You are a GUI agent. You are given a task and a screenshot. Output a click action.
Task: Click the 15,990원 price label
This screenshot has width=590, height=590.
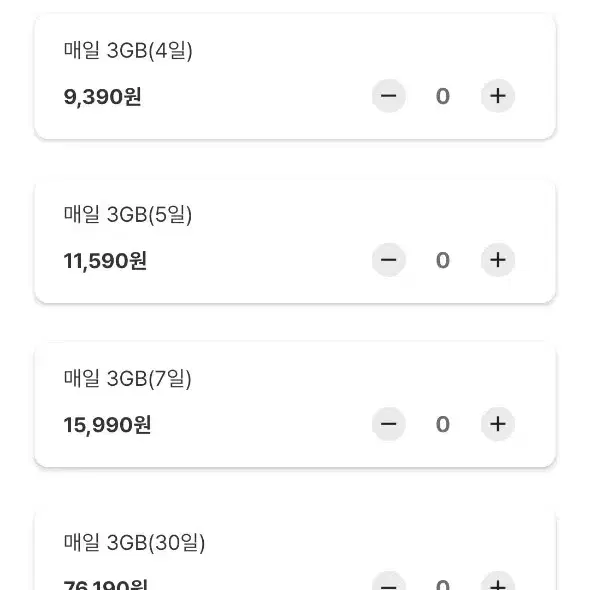click(107, 425)
